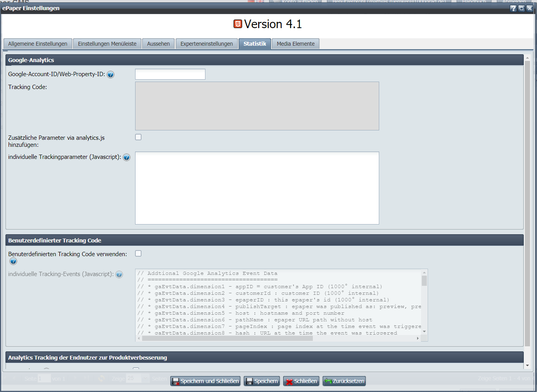Click Analytics Tracking der Endnutzer header
Viewport: 537px width, 392px height.
click(264, 358)
